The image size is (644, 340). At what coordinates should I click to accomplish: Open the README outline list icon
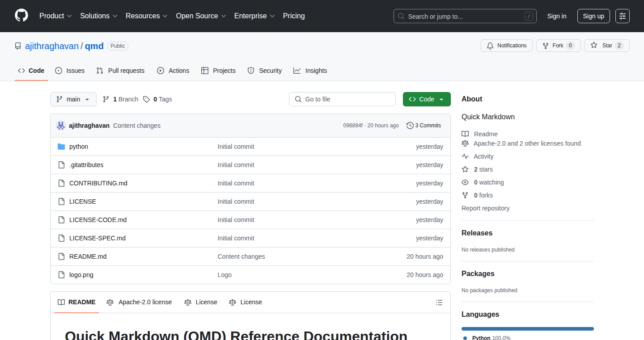click(439, 302)
